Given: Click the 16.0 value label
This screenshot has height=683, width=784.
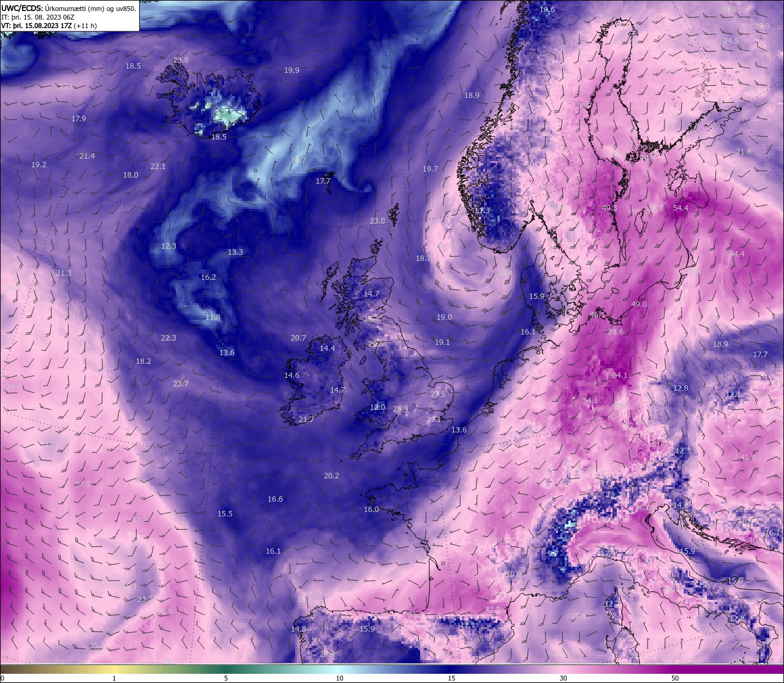Looking at the screenshot, I should point(371,510).
